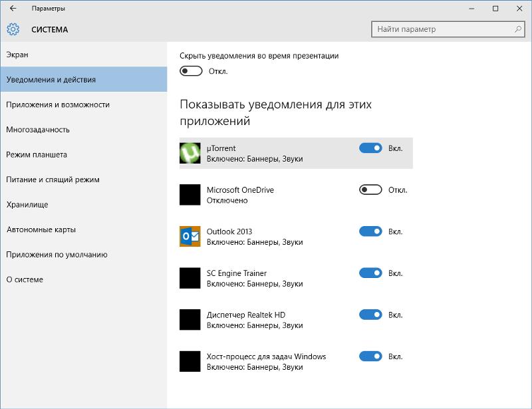Click the back arrow in title bar
This screenshot has width=532, height=409.
click(x=13, y=9)
